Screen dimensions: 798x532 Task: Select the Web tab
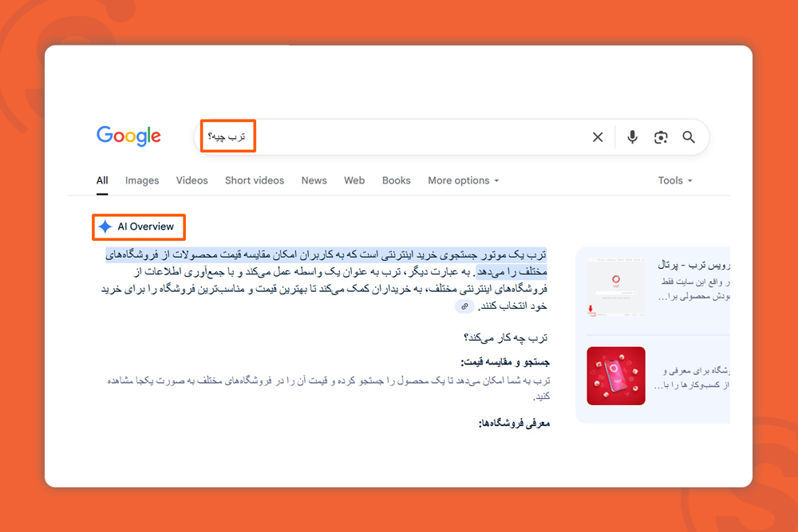tap(354, 180)
